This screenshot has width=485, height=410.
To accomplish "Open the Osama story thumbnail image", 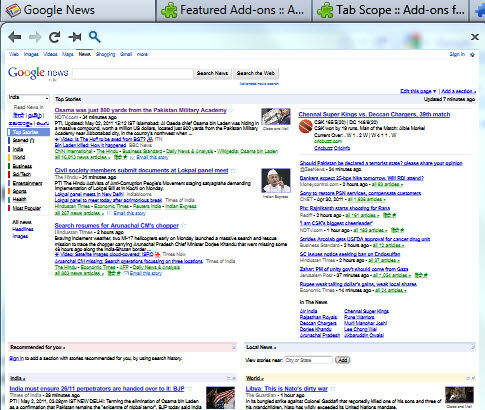I will coord(276,117).
